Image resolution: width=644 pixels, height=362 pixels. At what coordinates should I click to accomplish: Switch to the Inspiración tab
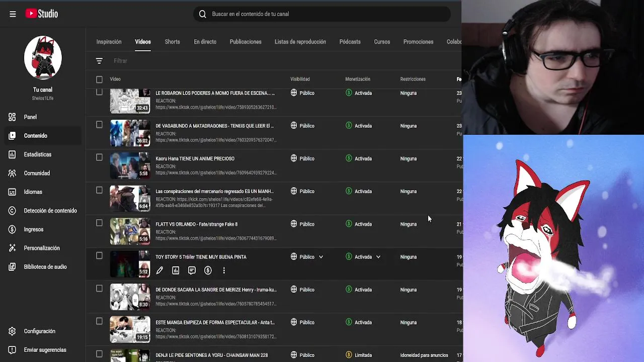109,42
